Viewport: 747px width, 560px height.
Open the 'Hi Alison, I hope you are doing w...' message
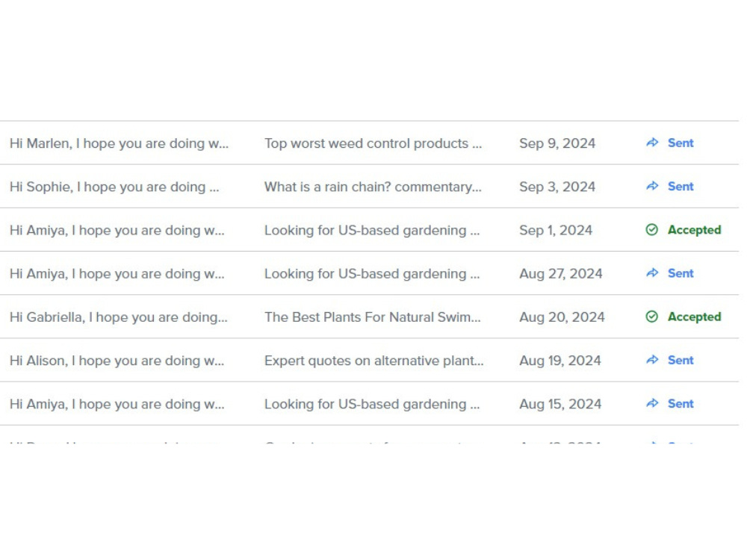click(117, 361)
